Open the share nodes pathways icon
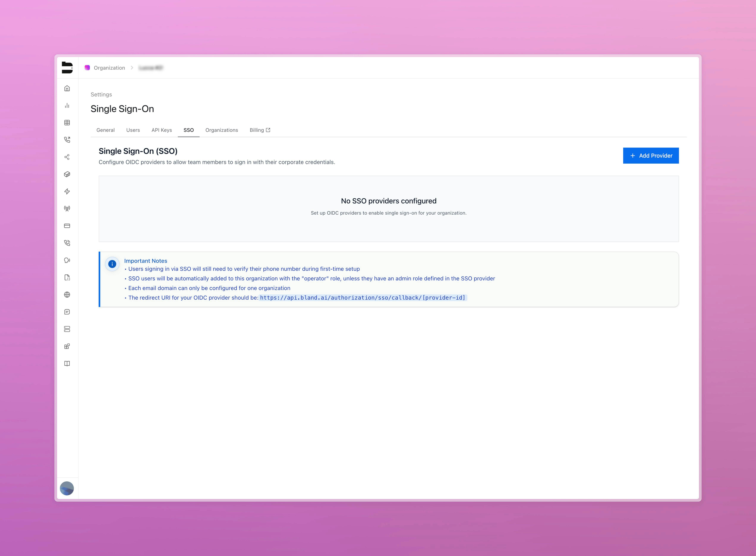 click(67, 157)
